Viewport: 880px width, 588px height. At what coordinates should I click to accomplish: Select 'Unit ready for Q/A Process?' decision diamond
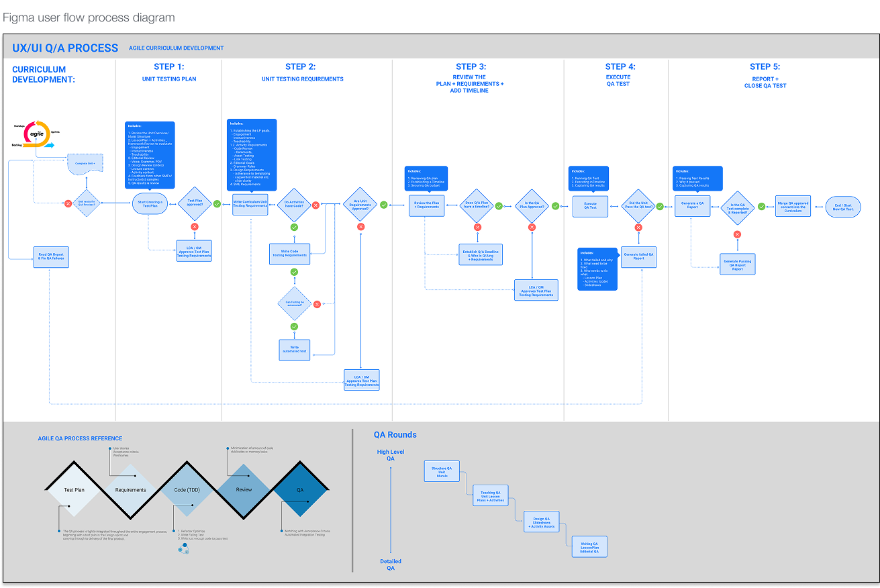point(86,203)
